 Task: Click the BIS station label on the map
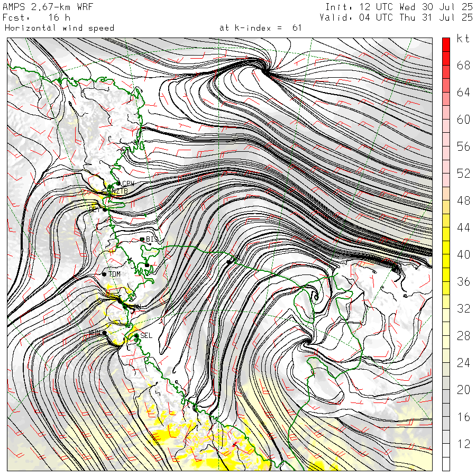coord(152,239)
